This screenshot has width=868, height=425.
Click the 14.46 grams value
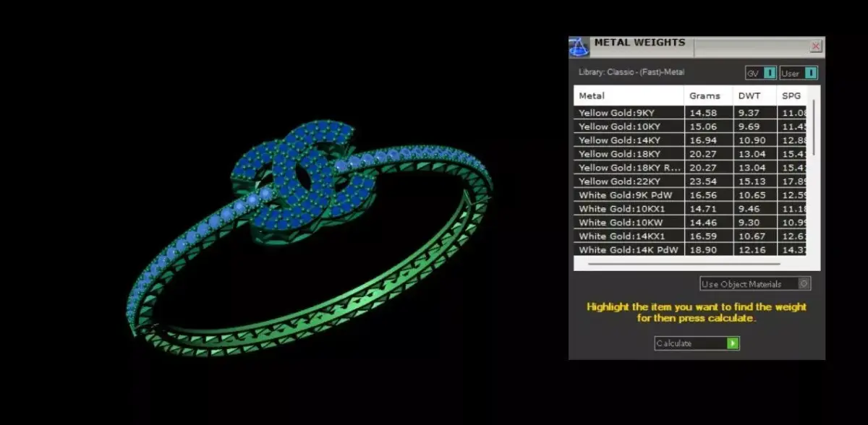tap(704, 223)
